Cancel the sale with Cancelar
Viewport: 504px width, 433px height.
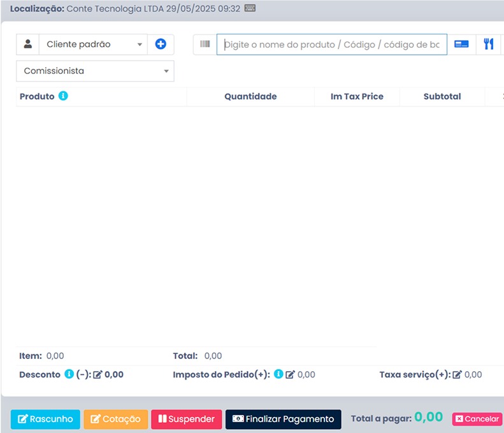click(x=477, y=419)
